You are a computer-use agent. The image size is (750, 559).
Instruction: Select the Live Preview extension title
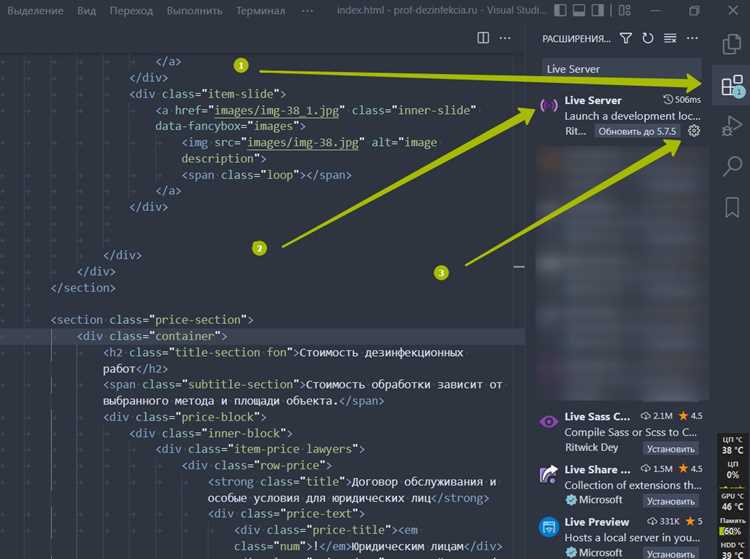click(x=596, y=522)
